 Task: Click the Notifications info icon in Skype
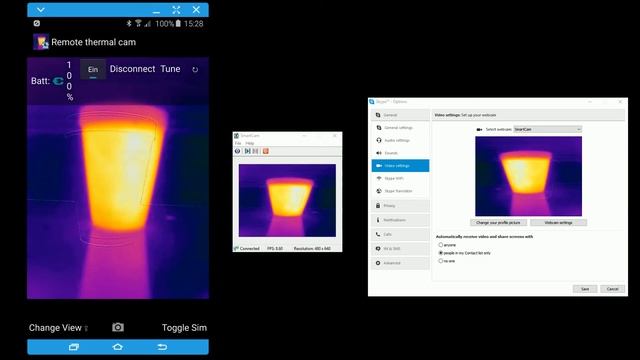378,220
